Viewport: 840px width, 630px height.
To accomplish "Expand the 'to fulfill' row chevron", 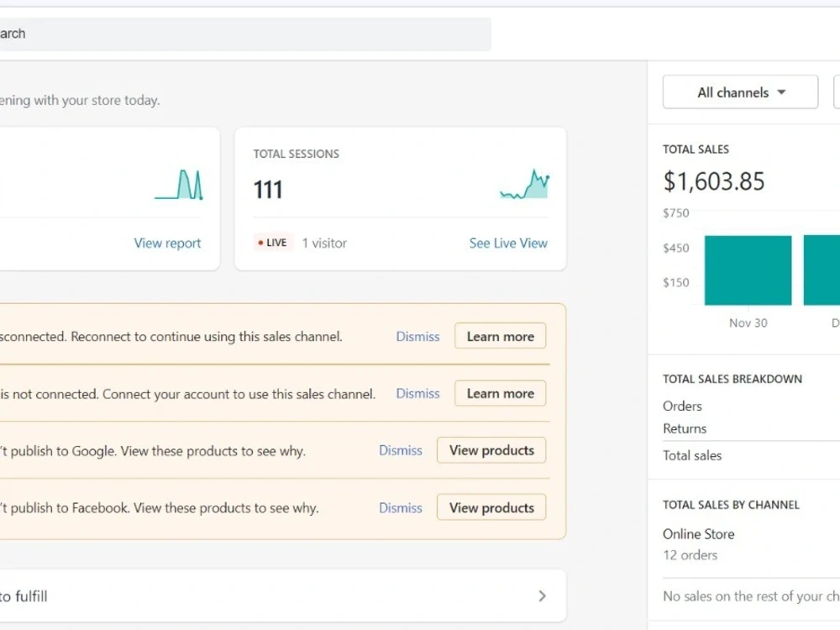I will click(542, 596).
